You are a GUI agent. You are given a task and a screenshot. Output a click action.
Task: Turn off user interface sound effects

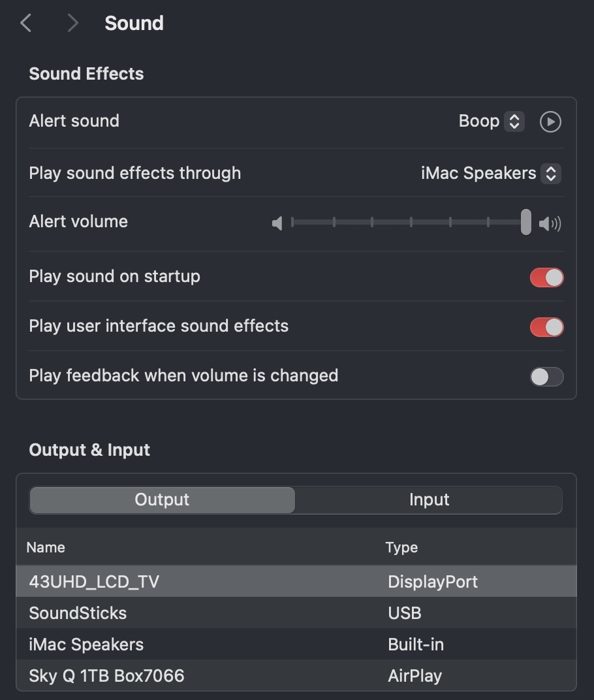tap(546, 327)
